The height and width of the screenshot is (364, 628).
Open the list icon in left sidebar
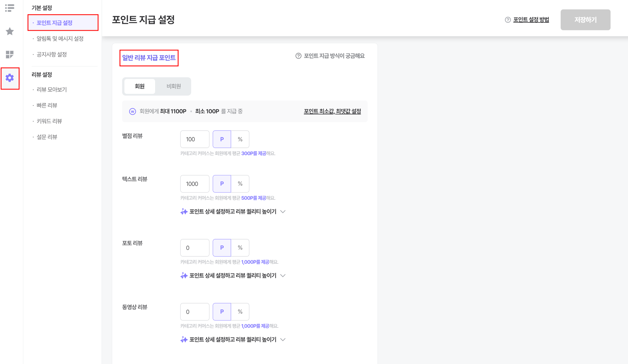tap(10, 8)
